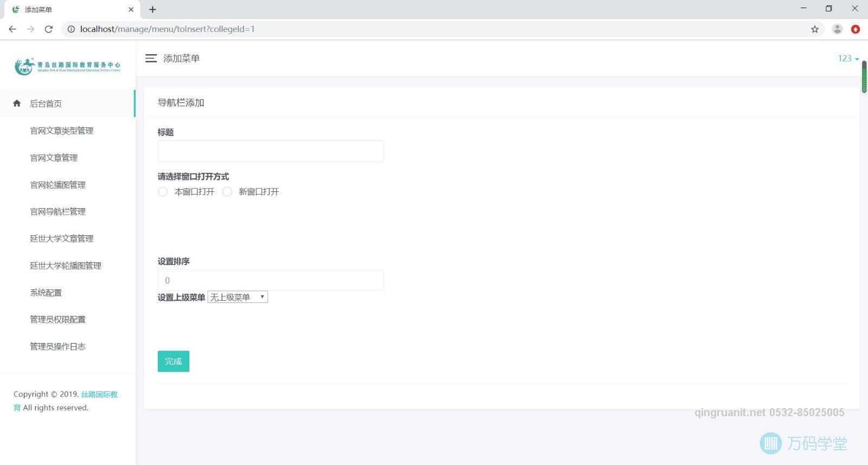
Task: Click the home icon beside 后台首页
Action: (x=17, y=103)
